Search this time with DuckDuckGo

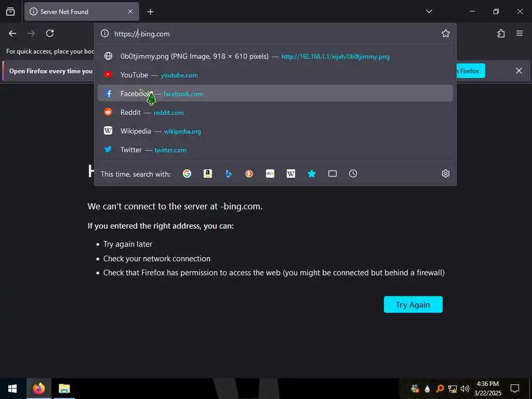pos(249,174)
